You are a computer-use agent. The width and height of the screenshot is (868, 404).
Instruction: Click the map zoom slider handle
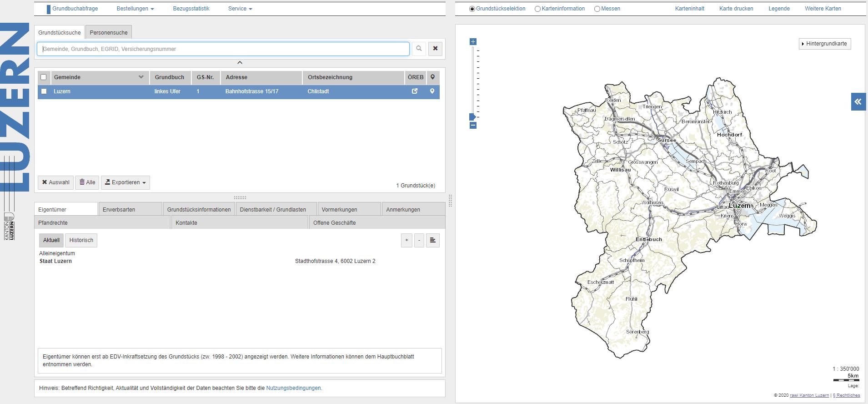point(472,117)
